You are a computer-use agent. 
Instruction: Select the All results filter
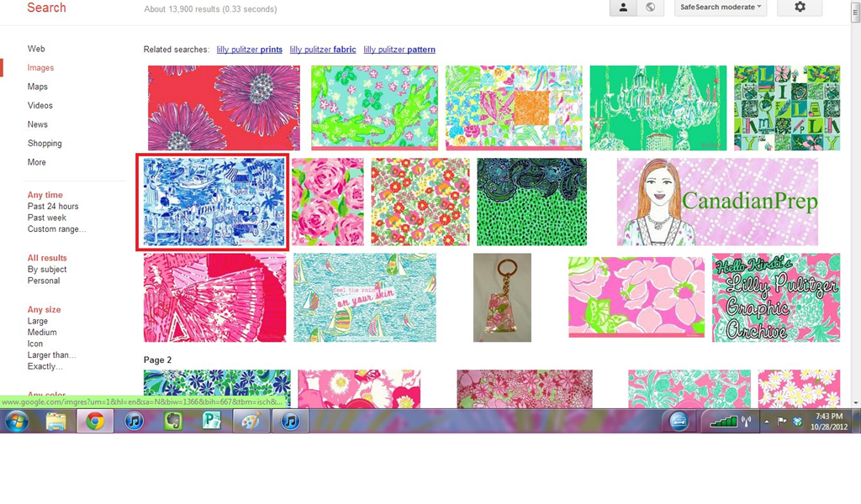click(47, 258)
